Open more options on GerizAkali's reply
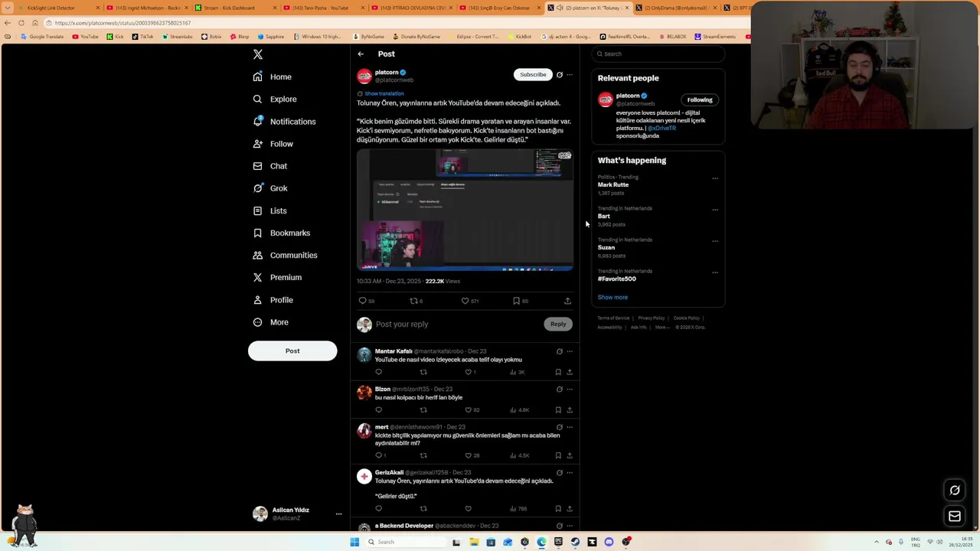The image size is (980, 551). click(x=570, y=473)
